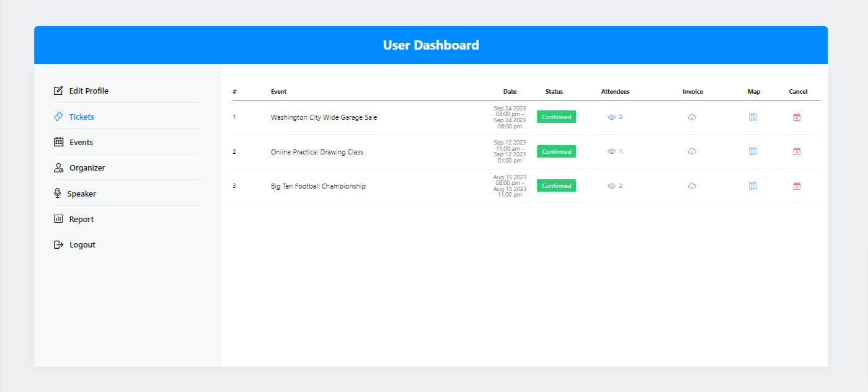Open the Report section
This screenshot has height=392, width=868.
[81, 220]
